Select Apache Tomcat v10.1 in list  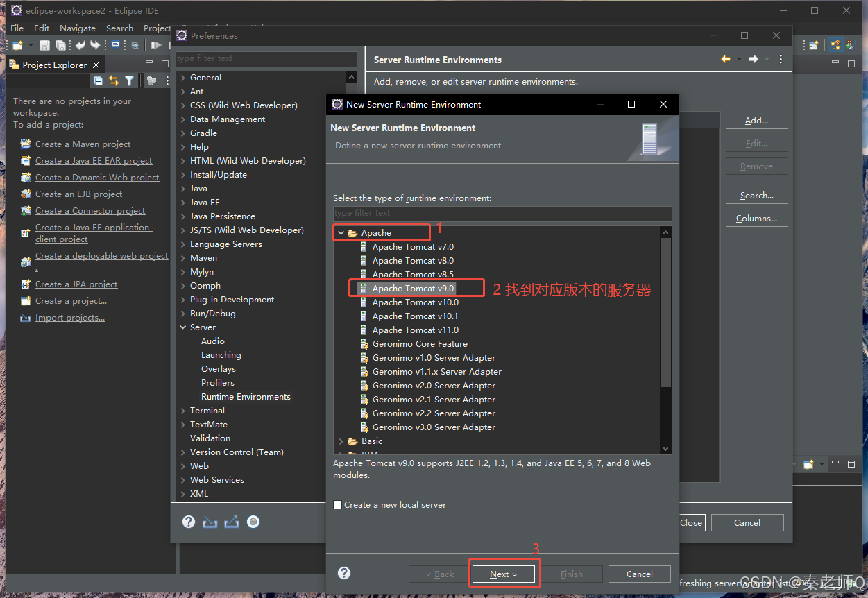click(x=415, y=316)
